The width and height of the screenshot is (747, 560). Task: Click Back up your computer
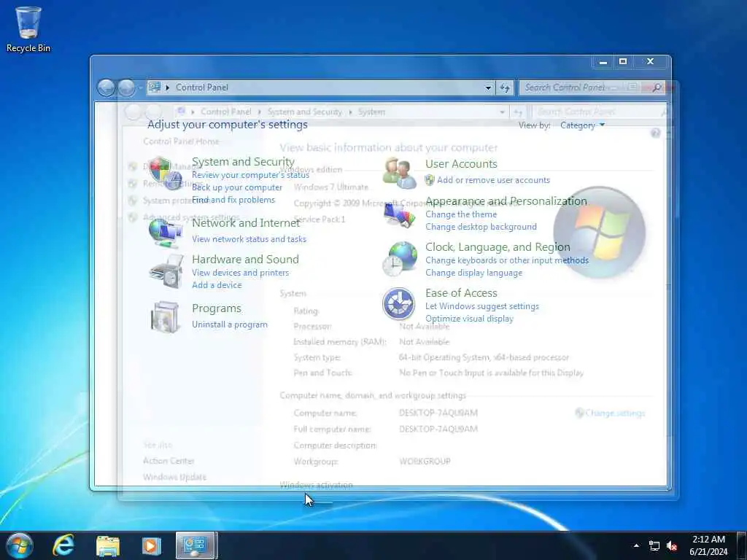(237, 187)
